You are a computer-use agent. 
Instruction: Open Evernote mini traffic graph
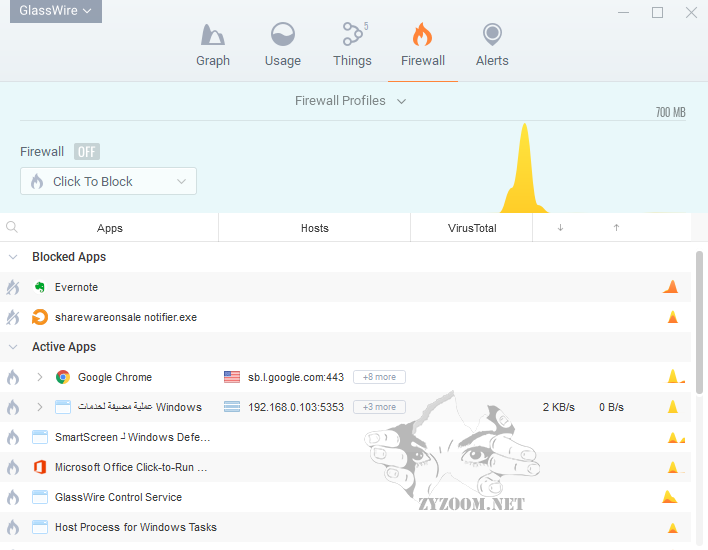(x=671, y=287)
